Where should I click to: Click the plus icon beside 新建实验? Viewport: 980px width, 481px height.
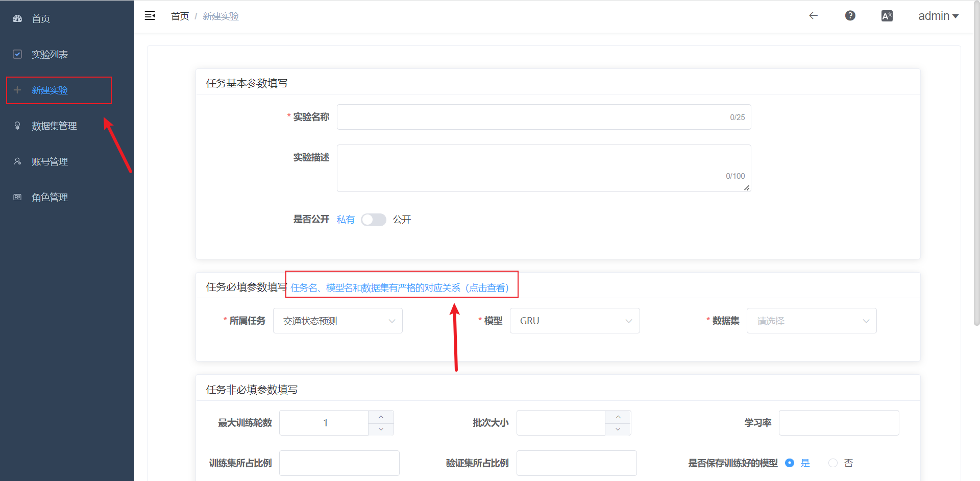17,90
